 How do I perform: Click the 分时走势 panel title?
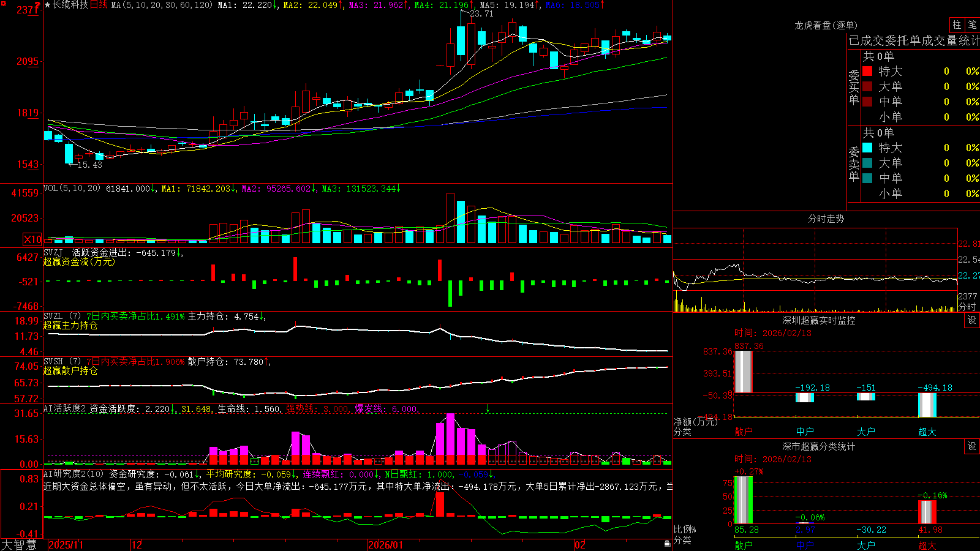click(826, 219)
